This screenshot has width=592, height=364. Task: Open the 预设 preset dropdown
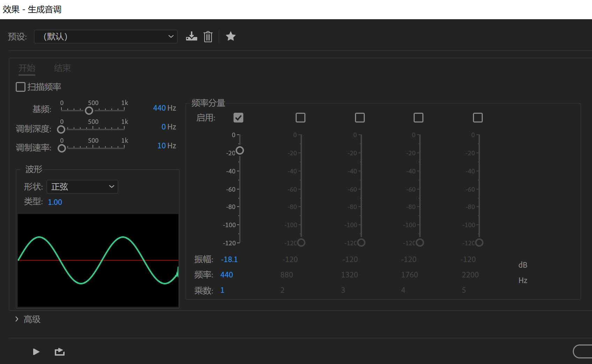click(106, 37)
